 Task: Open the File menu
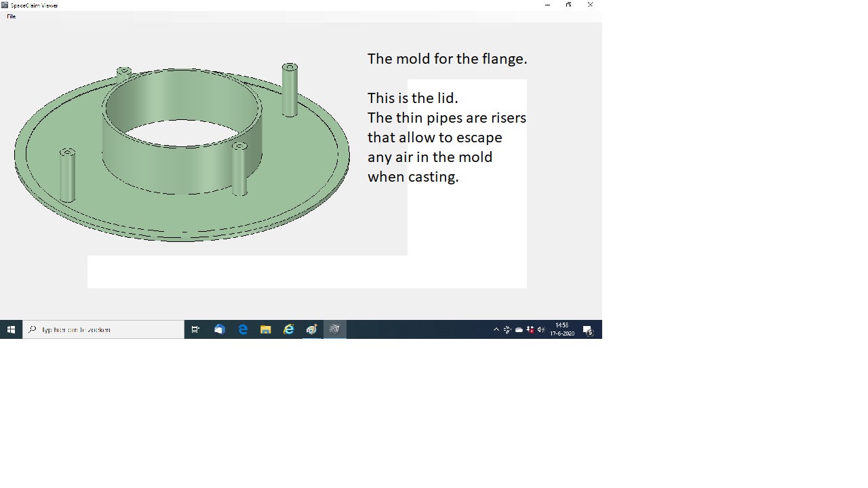coord(11,16)
